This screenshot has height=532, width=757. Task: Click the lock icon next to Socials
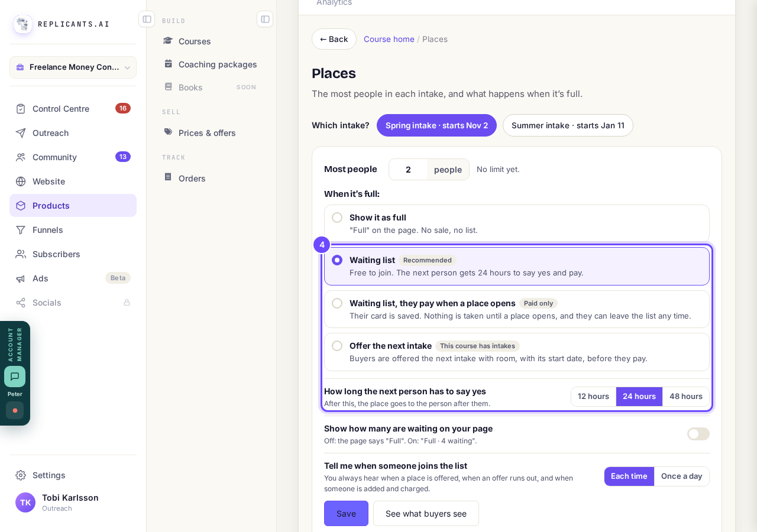pos(127,303)
